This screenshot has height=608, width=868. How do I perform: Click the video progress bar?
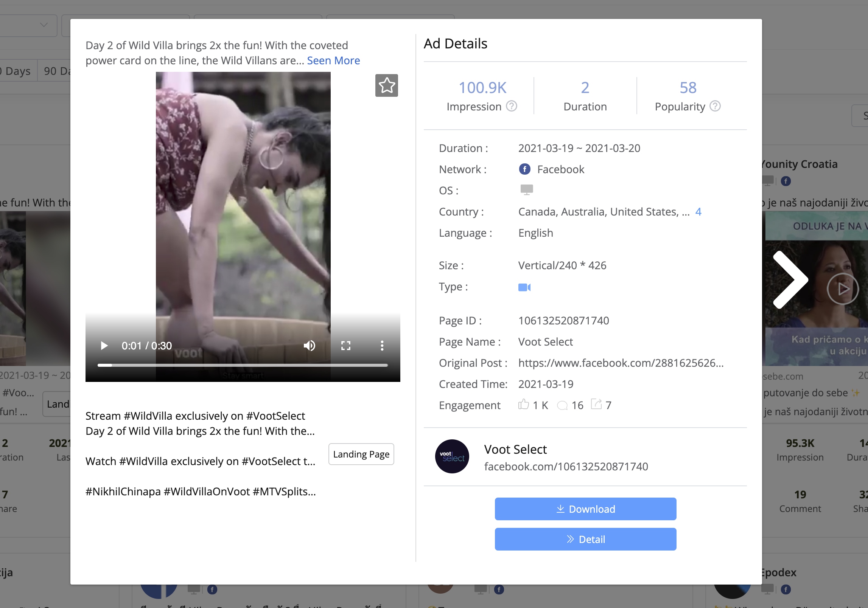pyautogui.click(x=243, y=365)
